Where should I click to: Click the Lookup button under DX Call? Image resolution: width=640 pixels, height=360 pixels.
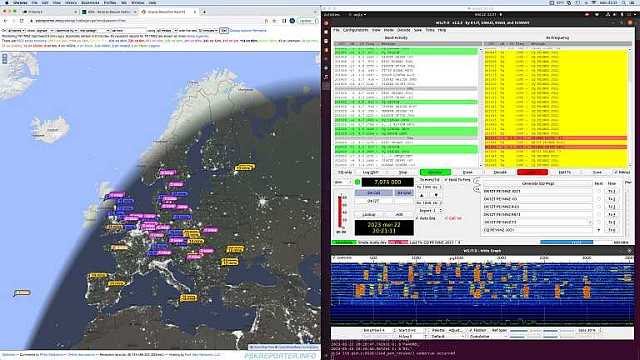(369, 214)
